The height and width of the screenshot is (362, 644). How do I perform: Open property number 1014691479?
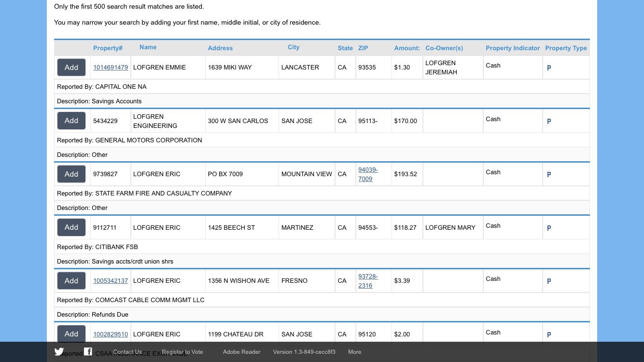[x=111, y=68]
